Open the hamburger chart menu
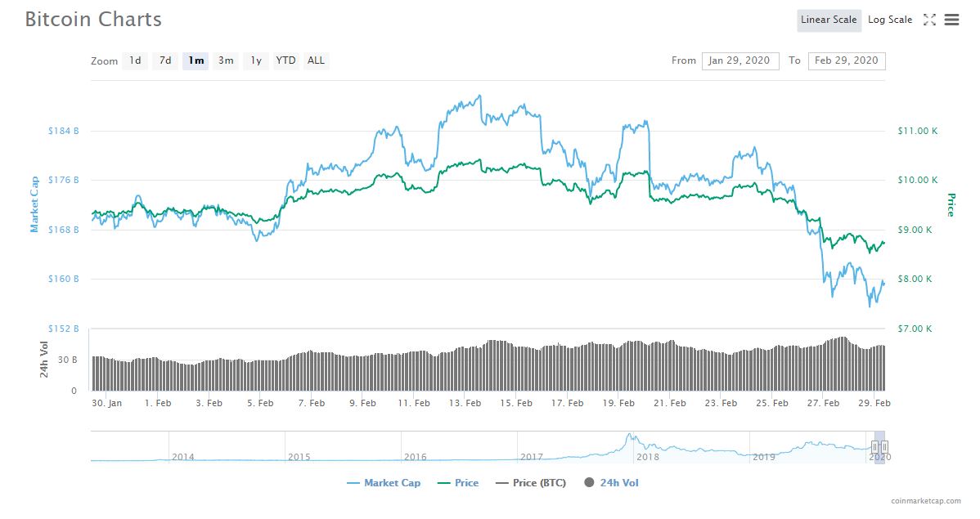Screen dimensions: 980x519 [x=951, y=20]
